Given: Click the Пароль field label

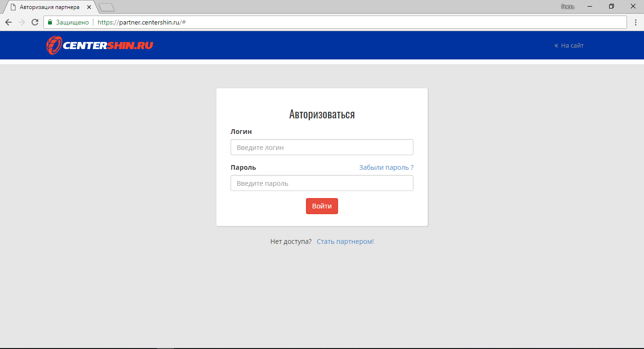Looking at the screenshot, I should tap(243, 167).
